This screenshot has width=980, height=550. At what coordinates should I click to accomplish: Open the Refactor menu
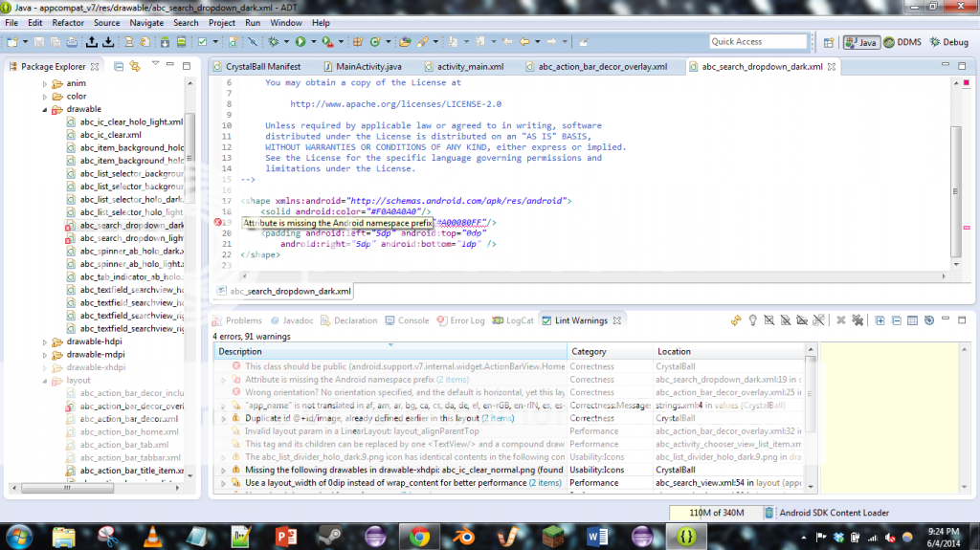68,22
